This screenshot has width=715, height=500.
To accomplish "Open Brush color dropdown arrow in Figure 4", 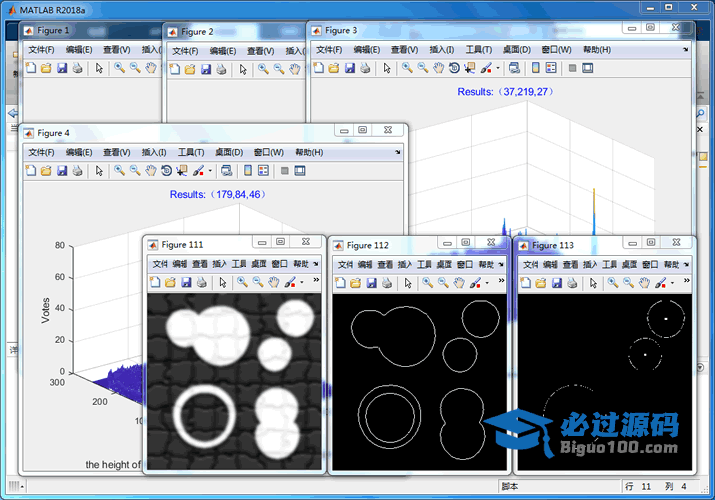I will (209, 171).
